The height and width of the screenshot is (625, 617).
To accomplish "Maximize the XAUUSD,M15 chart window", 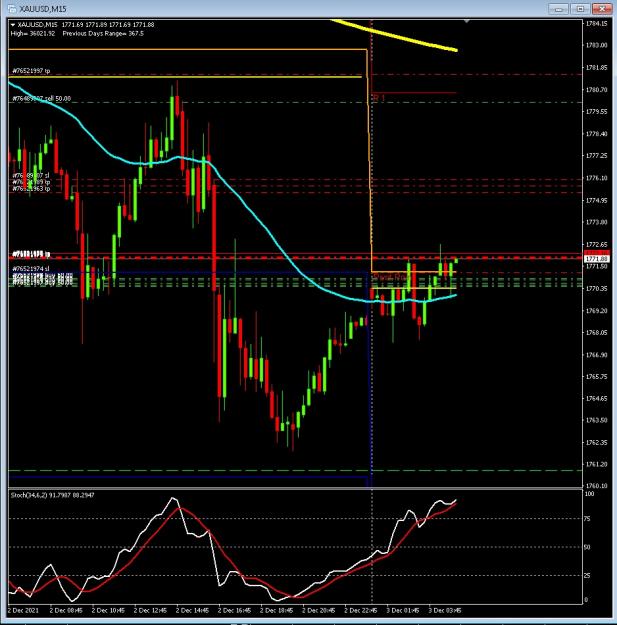I will 580,8.
